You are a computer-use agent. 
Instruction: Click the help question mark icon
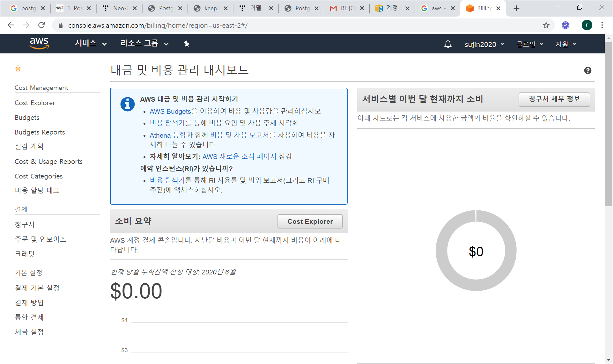[x=587, y=70]
